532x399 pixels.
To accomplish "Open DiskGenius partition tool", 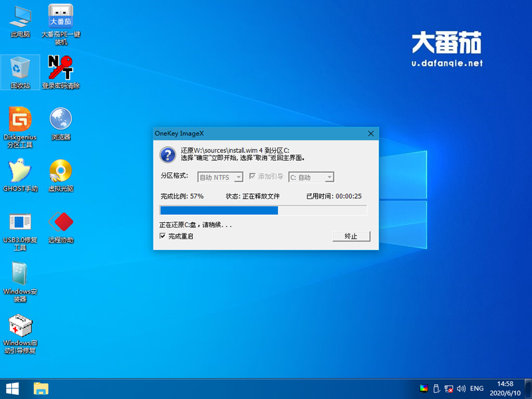I will coord(19,125).
